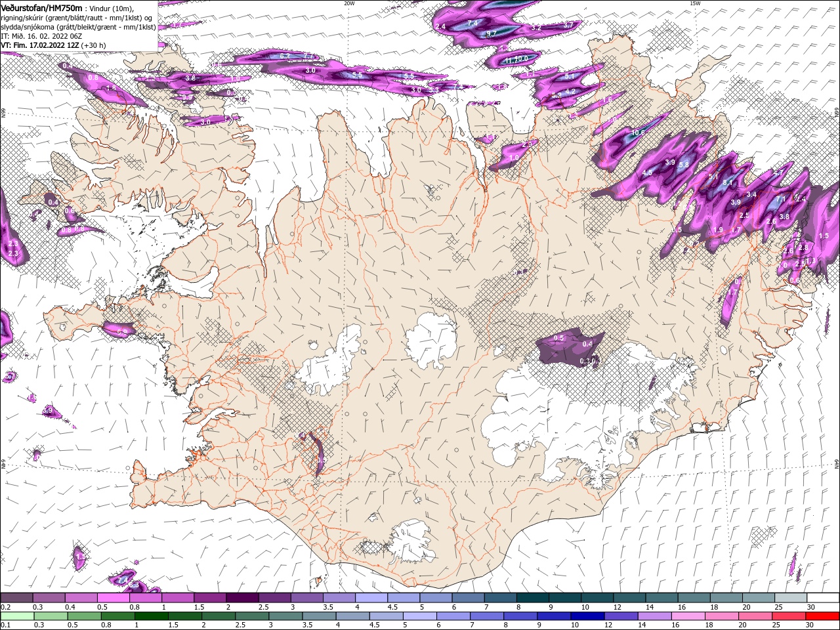The width and height of the screenshot is (840, 630).
Task: Click the '15W' longitude label
Action: click(696, 3)
